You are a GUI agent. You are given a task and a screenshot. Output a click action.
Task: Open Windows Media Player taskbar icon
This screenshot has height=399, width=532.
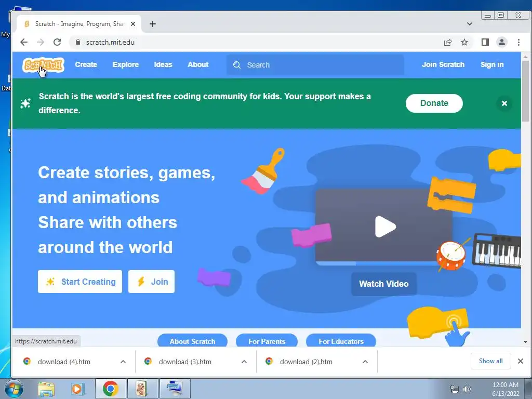click(x=77, y=389)
